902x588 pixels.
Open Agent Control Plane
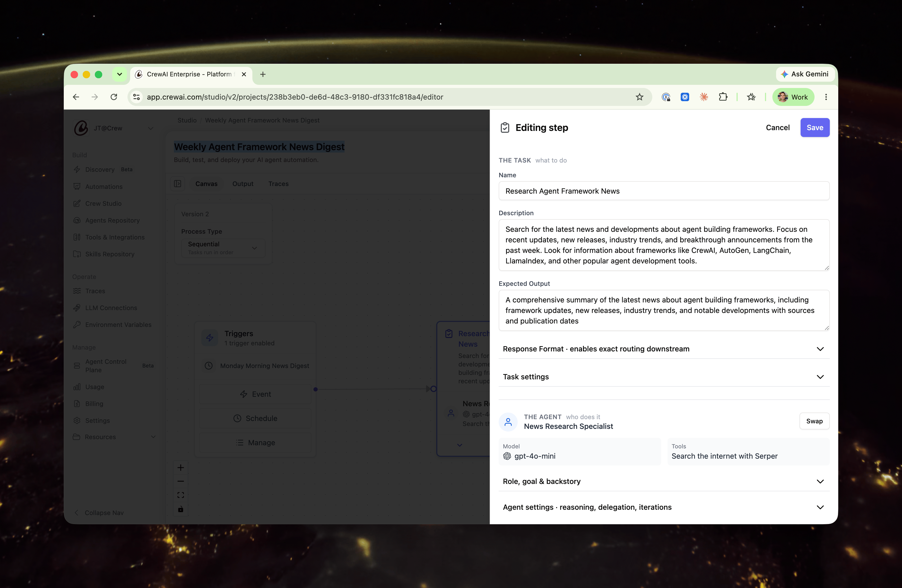(106, 365)
